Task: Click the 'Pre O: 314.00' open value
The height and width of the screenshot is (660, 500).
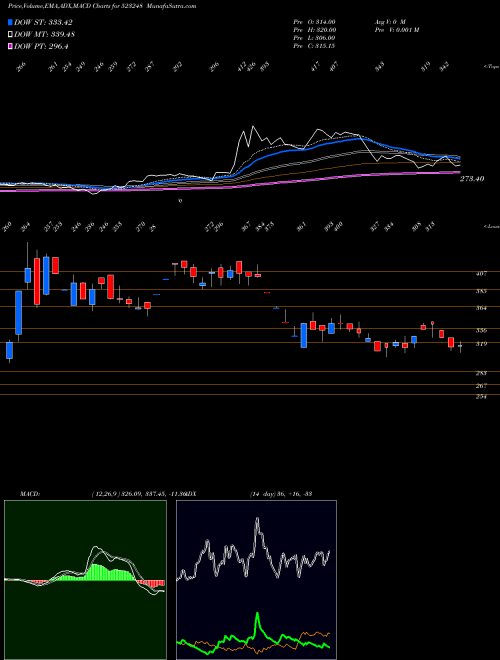Action: pyautogui.click(x=314, y=22)
